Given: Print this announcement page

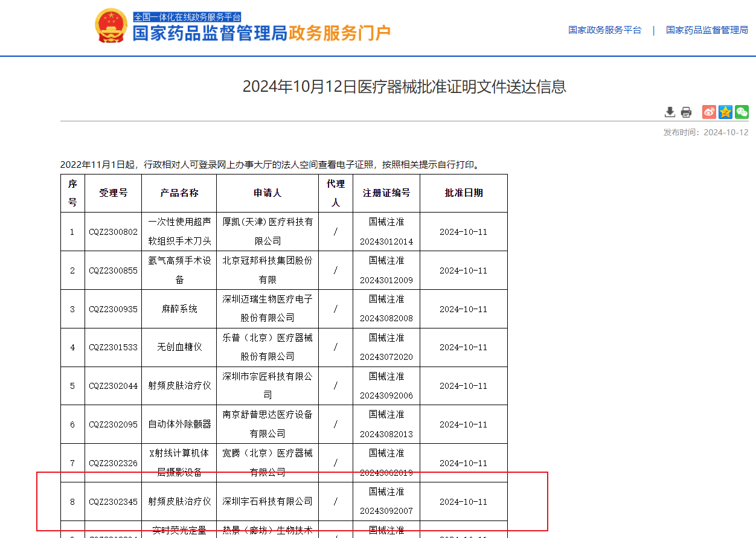Looking at the screenshot, I should (685, 112).
